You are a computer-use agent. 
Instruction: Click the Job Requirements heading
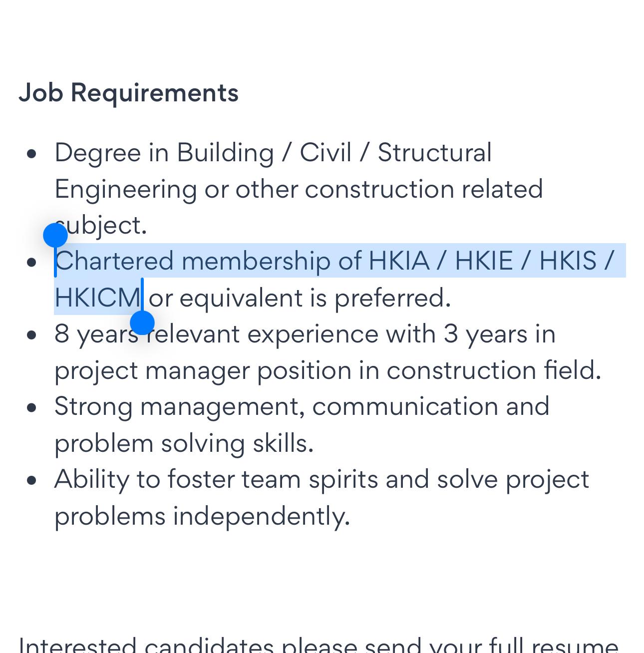pyautogui.click(x=128, y=93)
